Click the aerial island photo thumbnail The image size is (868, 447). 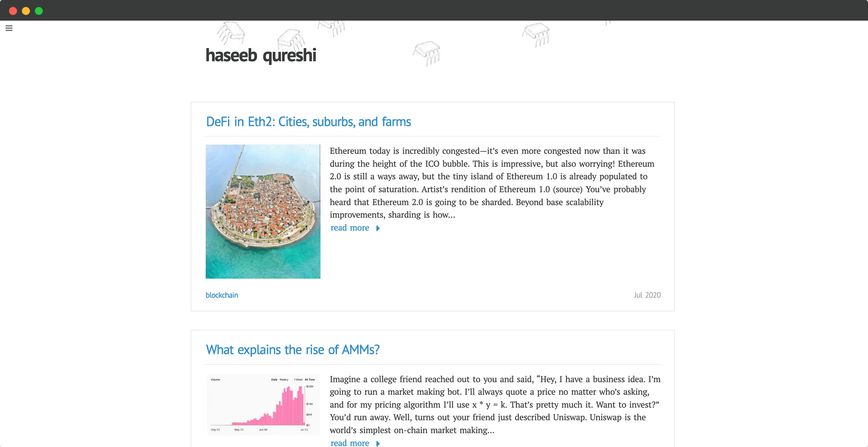263,211
